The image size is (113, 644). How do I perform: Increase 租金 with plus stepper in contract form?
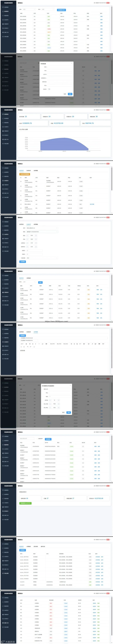click(x=36, y=235)
